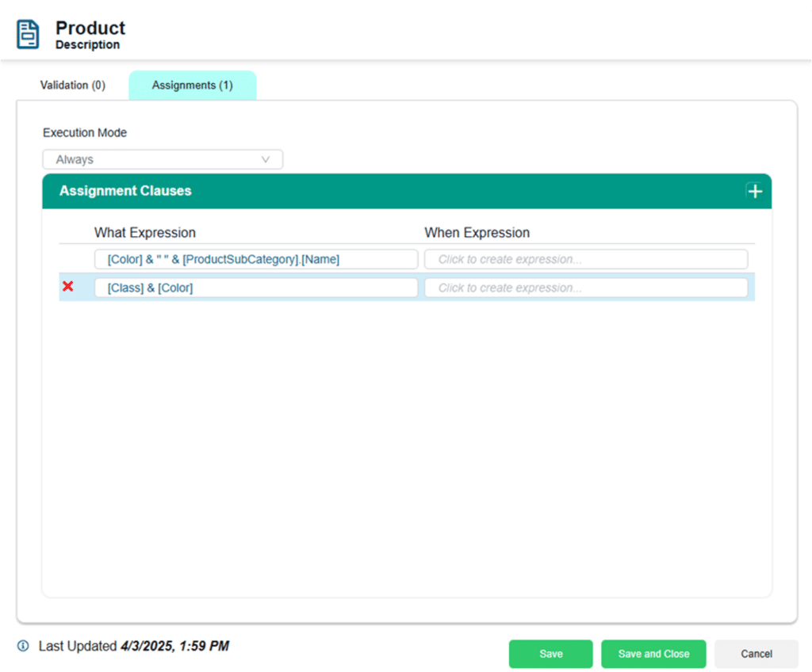812x672 pixels.
Task: Click the Last Updated timestamp text
Action: tap(174, 646)
